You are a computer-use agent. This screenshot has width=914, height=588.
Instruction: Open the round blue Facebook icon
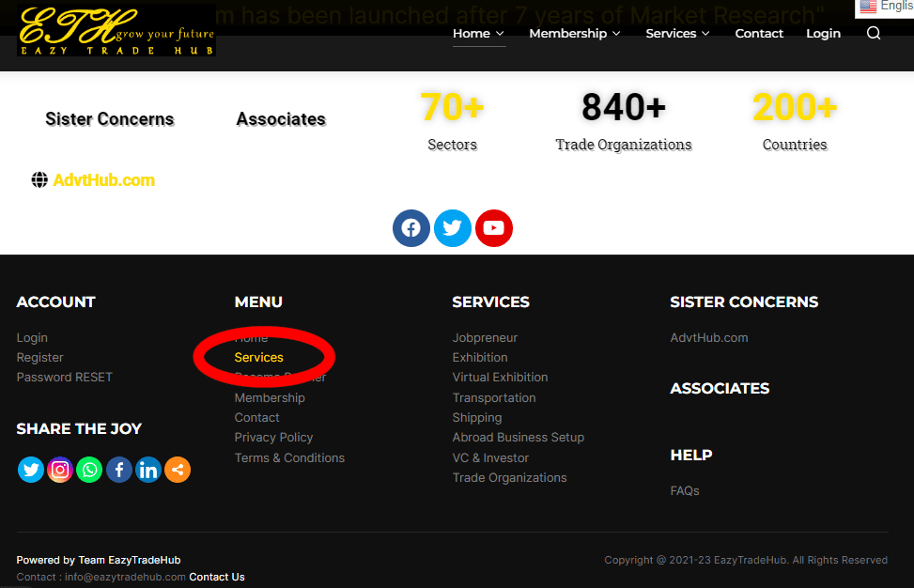click(x=411, y=228)
